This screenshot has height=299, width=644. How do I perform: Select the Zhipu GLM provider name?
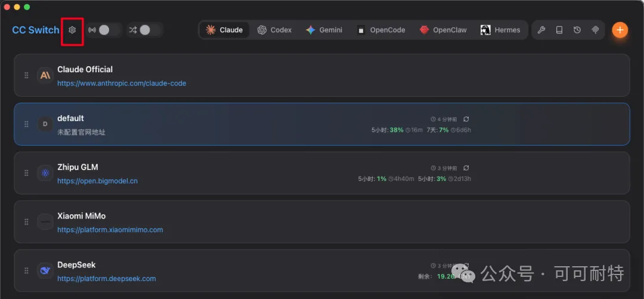point(78,167)
